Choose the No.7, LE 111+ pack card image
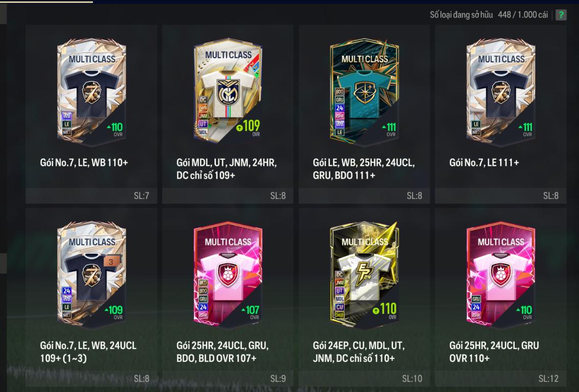This screenshot has height=392, width=579. tap(501, 92)
